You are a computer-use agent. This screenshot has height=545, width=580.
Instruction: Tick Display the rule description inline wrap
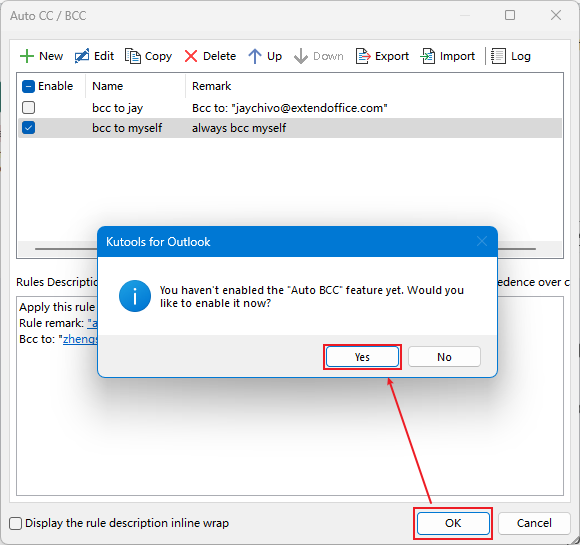click(x=16, y=523)
